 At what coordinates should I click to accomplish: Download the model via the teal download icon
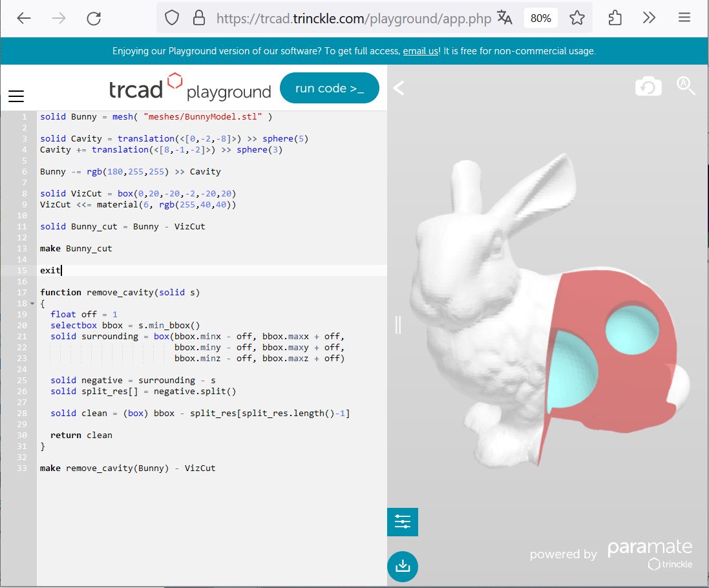tap(402, 566)
